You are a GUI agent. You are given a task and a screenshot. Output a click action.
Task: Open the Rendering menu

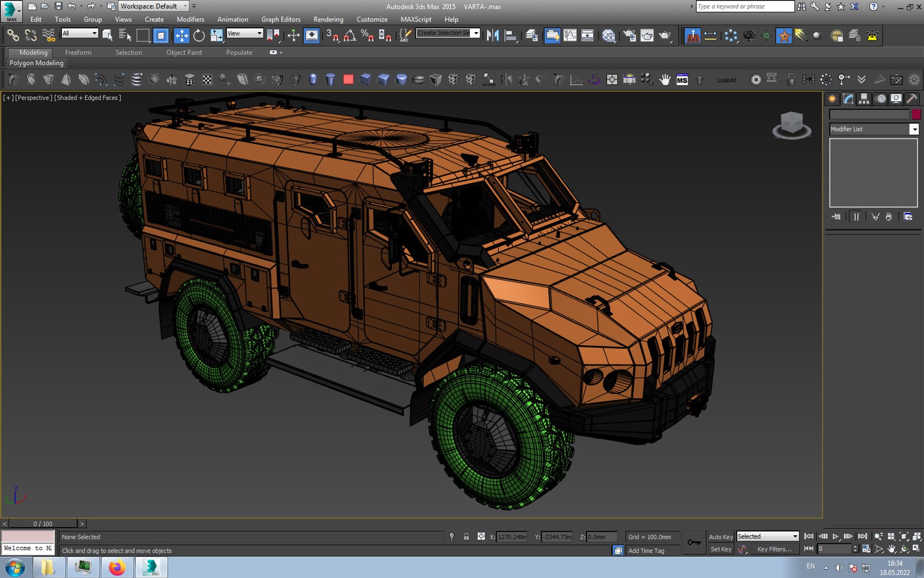point(328,19)
